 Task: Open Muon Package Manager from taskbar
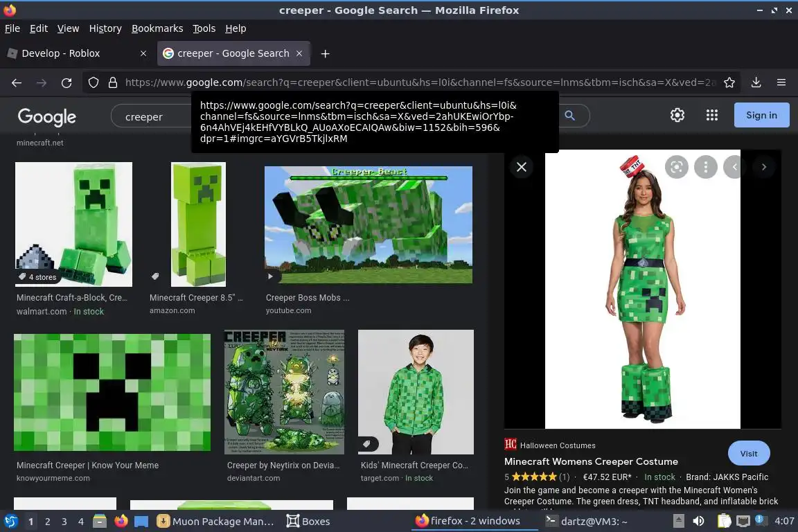tap(215, 522)
